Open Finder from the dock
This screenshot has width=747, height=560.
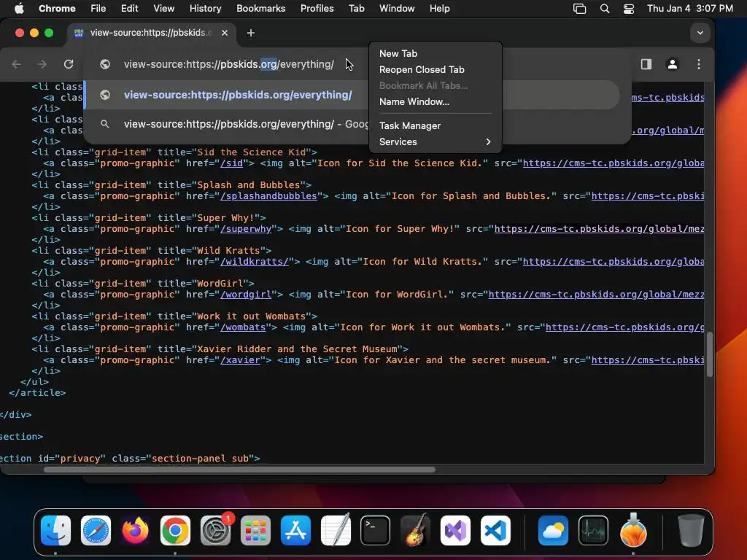55,531
